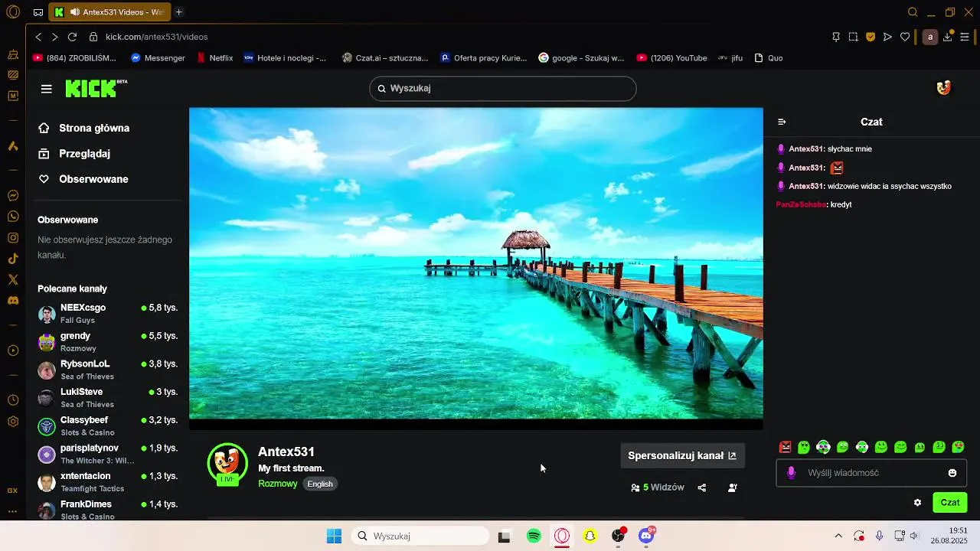Click taskbar volume speaker icon
This screenshot has width=980, height=551.
(x=915, y=536)
